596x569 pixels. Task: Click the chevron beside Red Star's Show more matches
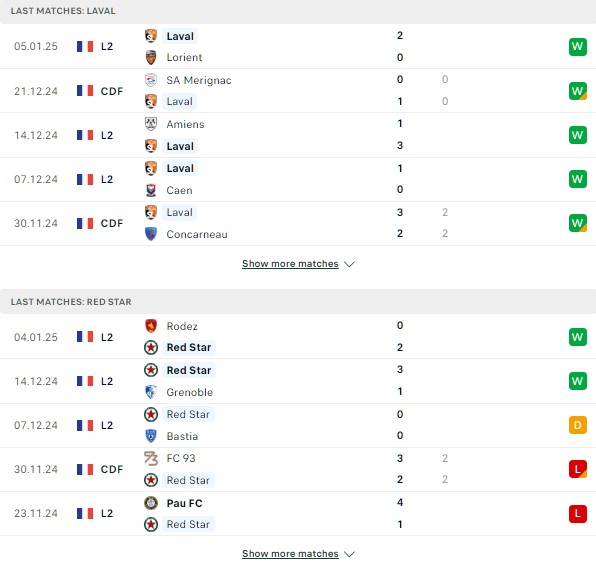pyautogui.click(x=349, y=554)
